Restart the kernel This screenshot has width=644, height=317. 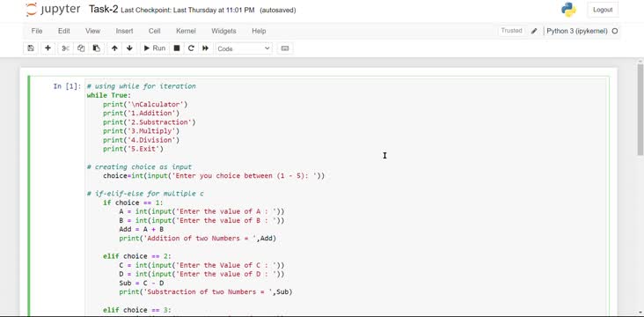coord(191,48)
